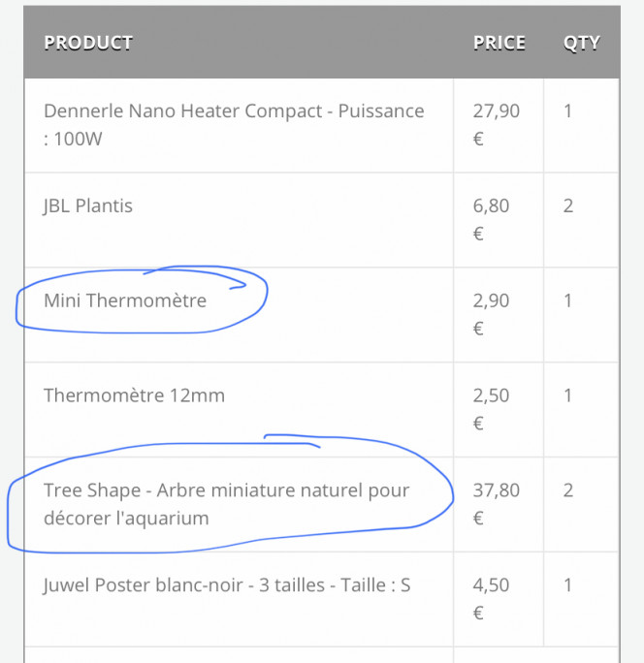Click quantity 1 for Dennerle heater
Viewport: 644px width, 663px height.
[x=567, y=111]
